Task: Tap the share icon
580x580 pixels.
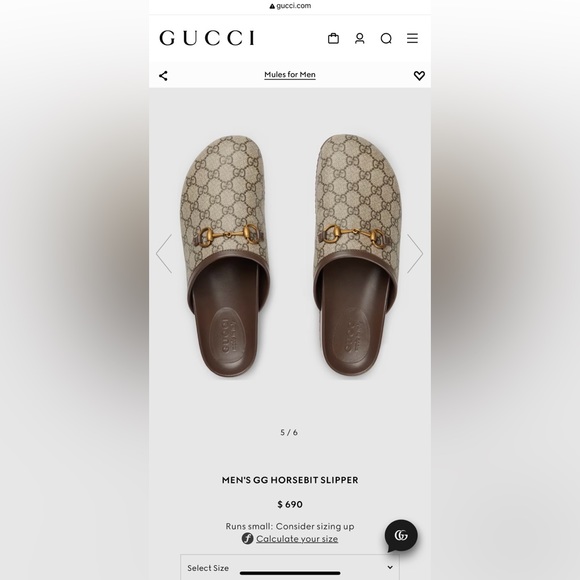Action: [x=163, y=76]
